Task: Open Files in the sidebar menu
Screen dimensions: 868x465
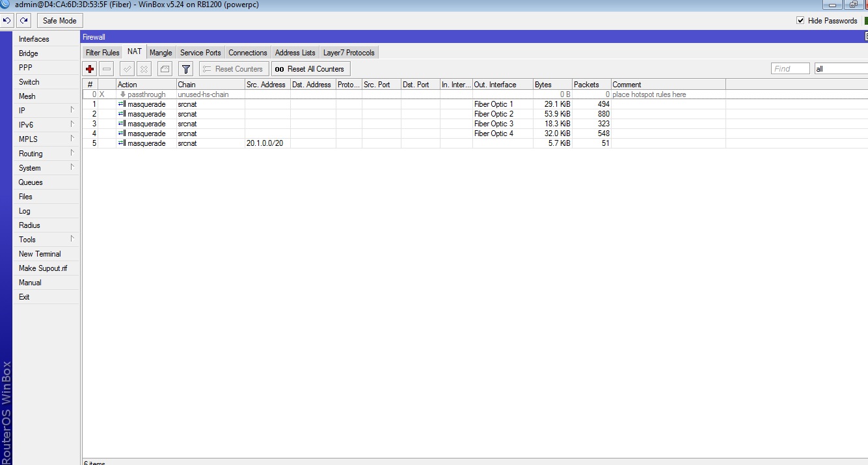Action: [x=46, y=197]
